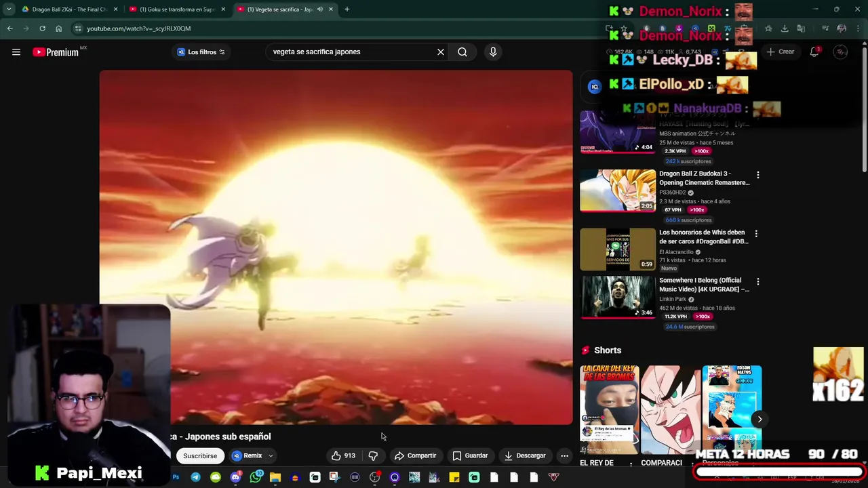Viewport: 868px width, 488px height.
Task: Like the video with 913 likes
Action: point(343,455)
